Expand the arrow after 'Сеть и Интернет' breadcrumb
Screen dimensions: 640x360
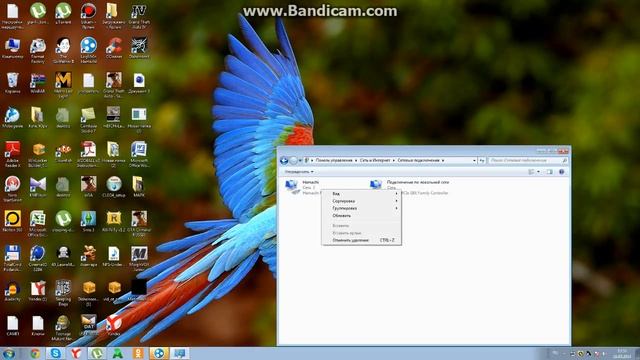[x=394, y=160]
